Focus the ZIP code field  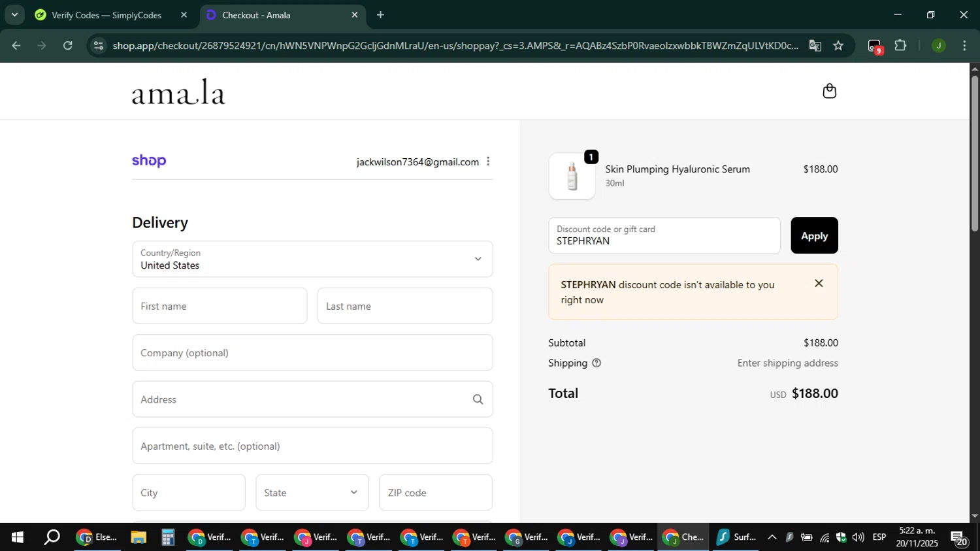[x=436, y=492]
